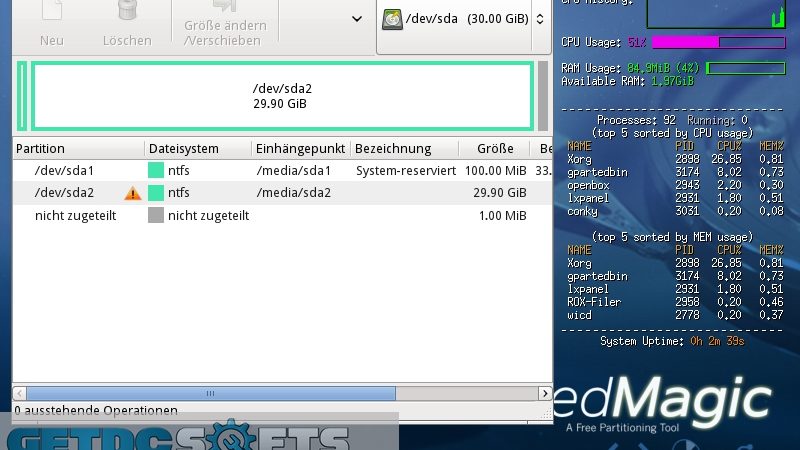Click the CPU Usage bar in Conky
This screenshot has height=450, width=800.
tap(719, 42)
